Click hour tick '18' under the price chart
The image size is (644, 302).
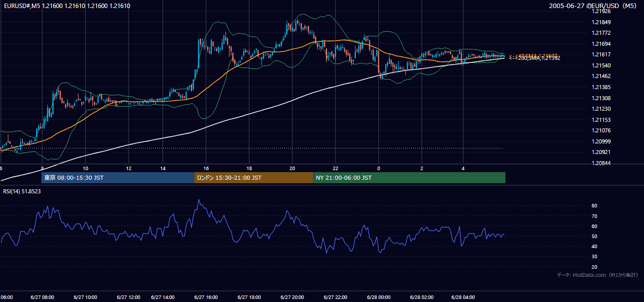[249, 168]
